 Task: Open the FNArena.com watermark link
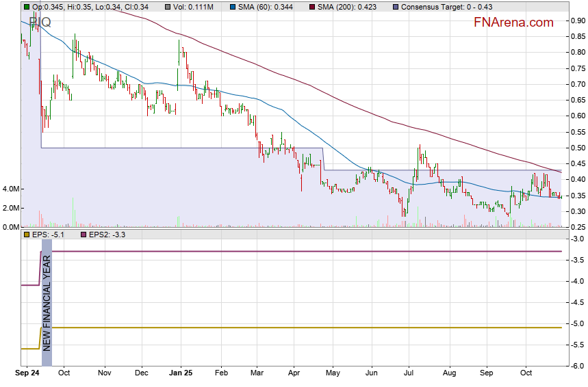coord(513,23)
